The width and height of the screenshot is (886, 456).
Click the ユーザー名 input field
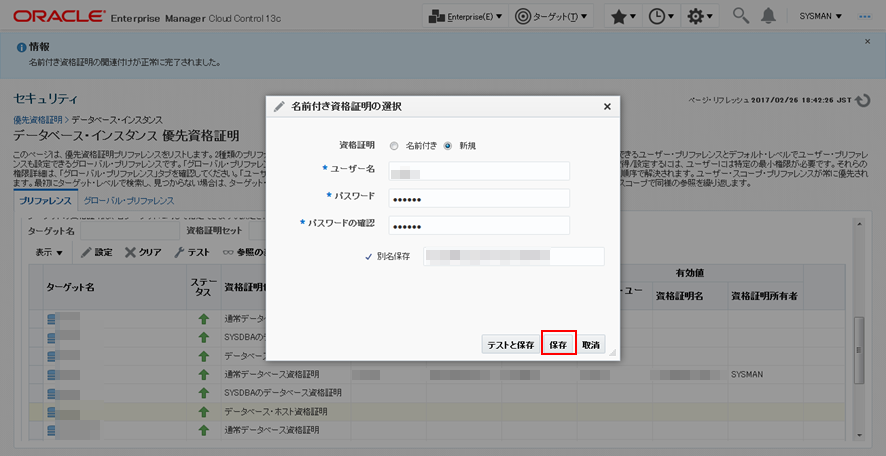(479, 171)
